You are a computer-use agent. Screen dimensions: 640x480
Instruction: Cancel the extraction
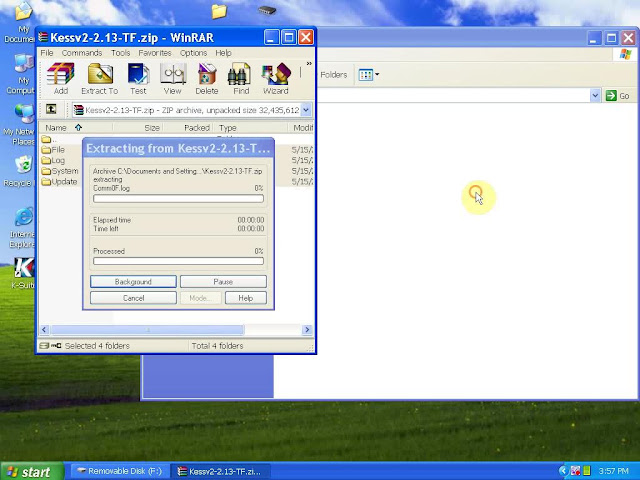pyautogui.click(x=133, y=298)
